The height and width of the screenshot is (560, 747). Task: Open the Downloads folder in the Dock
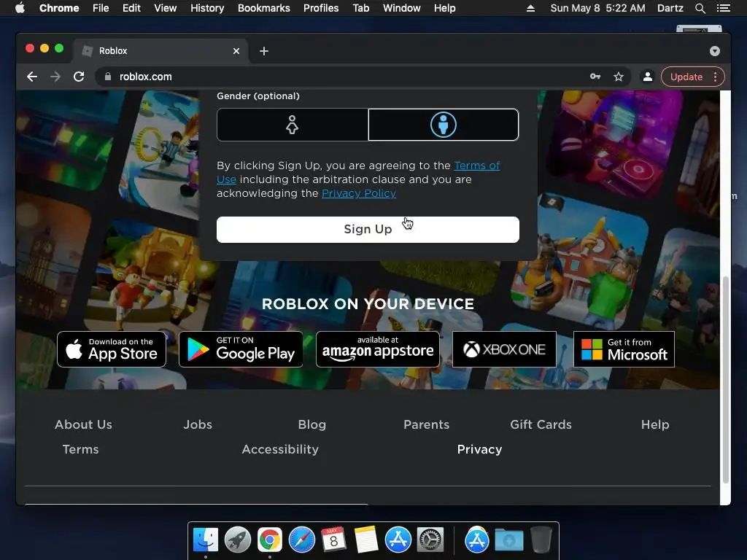[508, 540]
